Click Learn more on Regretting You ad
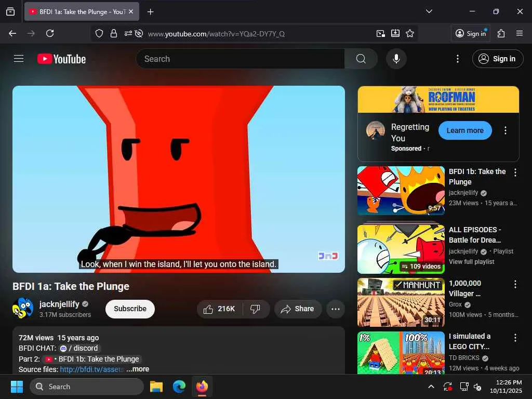The image size is (532, 399). tap(465, 130)
